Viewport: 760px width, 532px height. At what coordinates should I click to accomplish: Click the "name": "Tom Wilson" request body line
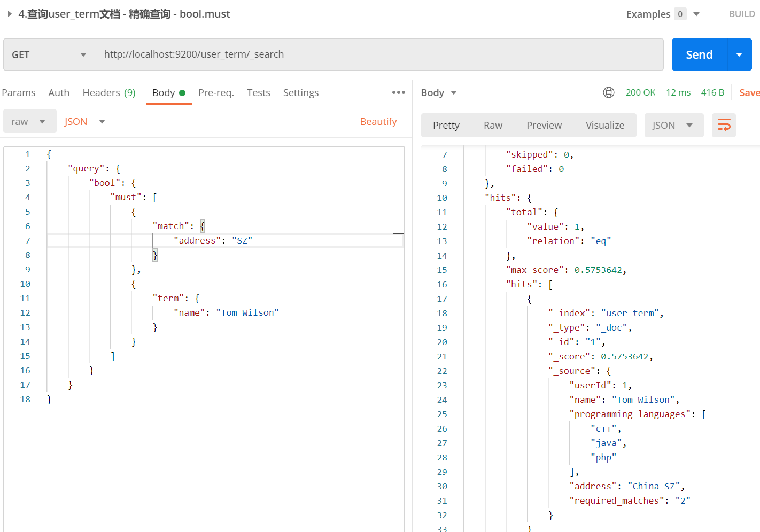click(226, 312)
